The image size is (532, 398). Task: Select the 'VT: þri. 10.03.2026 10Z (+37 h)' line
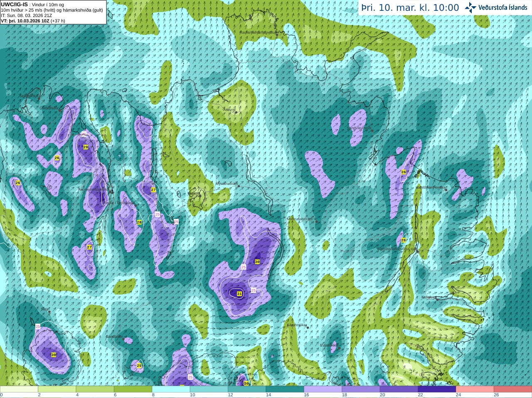(33, 21)
